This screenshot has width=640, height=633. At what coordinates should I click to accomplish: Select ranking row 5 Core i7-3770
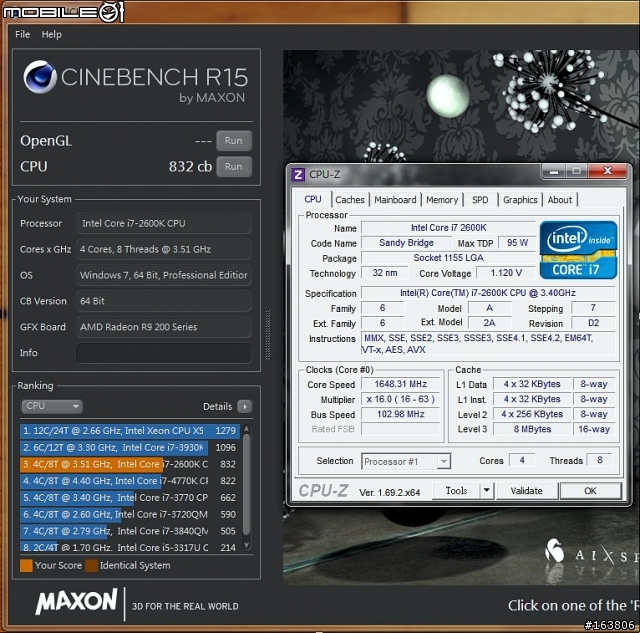click(130, 498)
